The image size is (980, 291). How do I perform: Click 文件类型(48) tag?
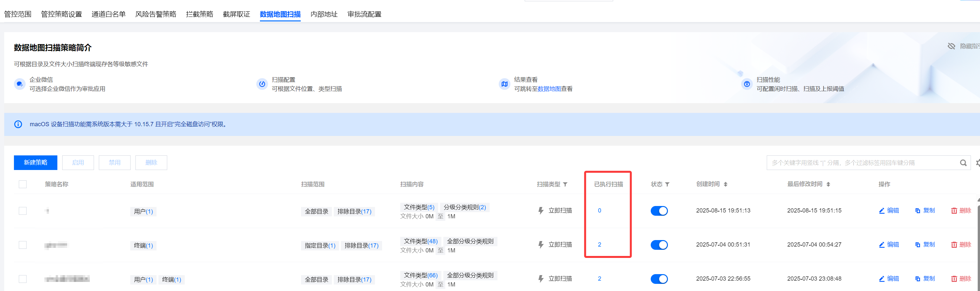point(420,241)
